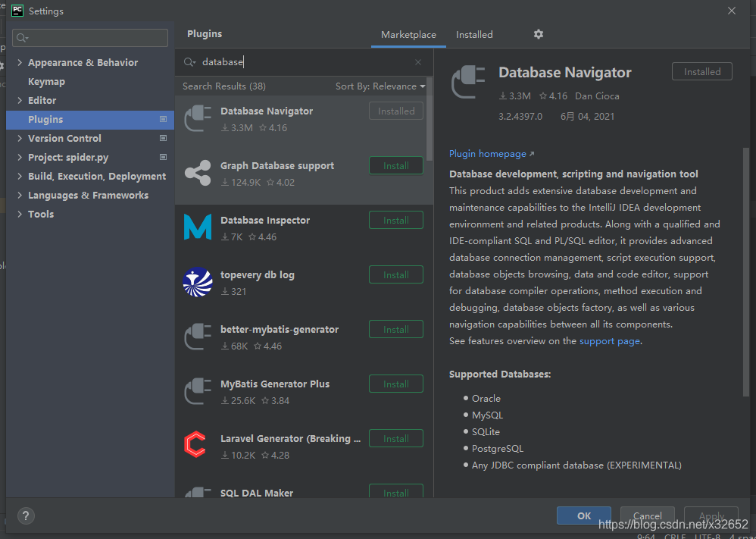Click the MyBatis Generator Plus plug icon
The image size is (756, 539).
point(198,391)
